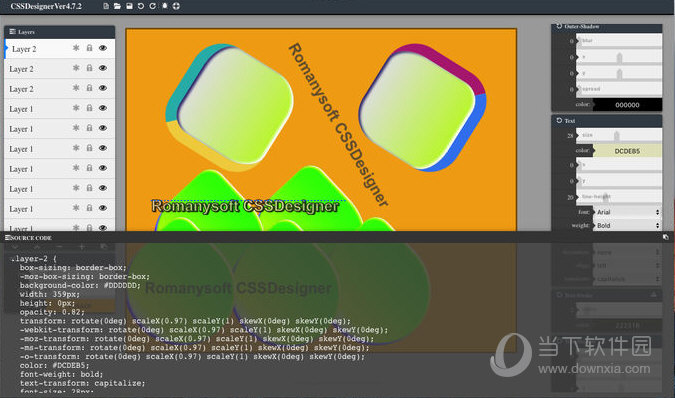
Task: Click the Outer-Shadow y slider handle
Action: tap(619, 74)
